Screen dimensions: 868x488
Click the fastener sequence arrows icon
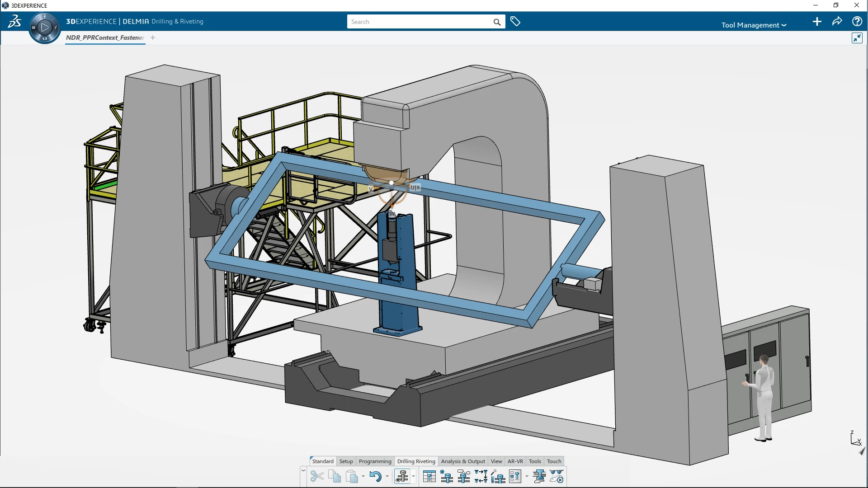click(x=481, y=476)
